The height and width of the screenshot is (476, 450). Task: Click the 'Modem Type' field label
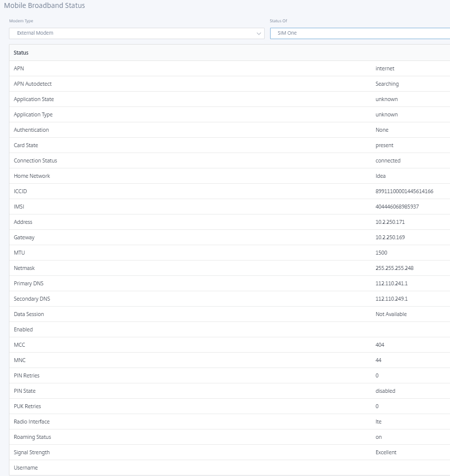coord(21,21)
